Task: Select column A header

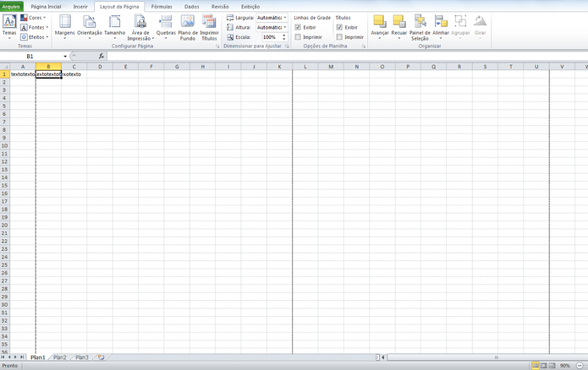Action: (x=23, y=67)
